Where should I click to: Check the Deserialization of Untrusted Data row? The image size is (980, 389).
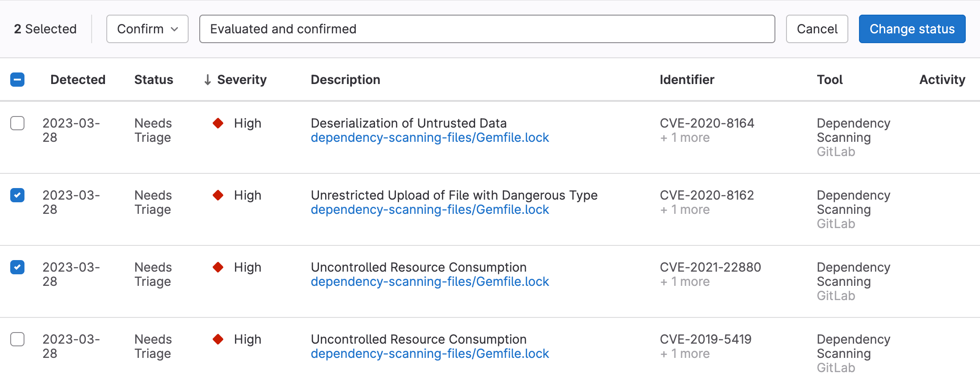pos(17,123)
